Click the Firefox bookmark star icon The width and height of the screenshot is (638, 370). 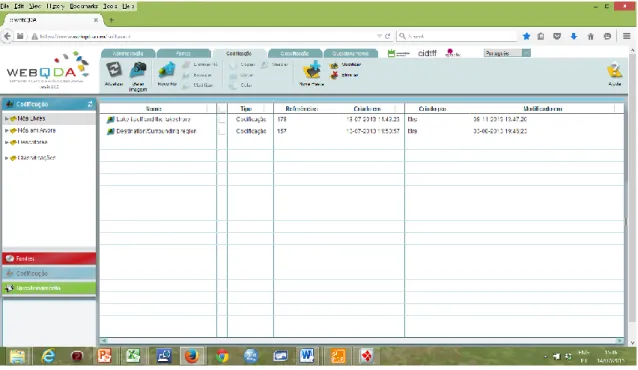(526, 36)
